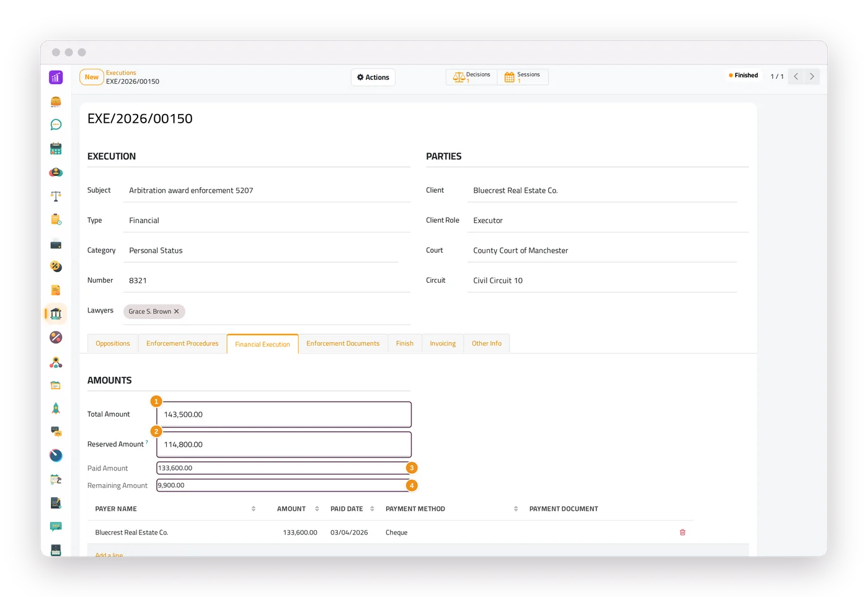Go to the next record arrow
The image size is (868, 597).
coord(812,76)
